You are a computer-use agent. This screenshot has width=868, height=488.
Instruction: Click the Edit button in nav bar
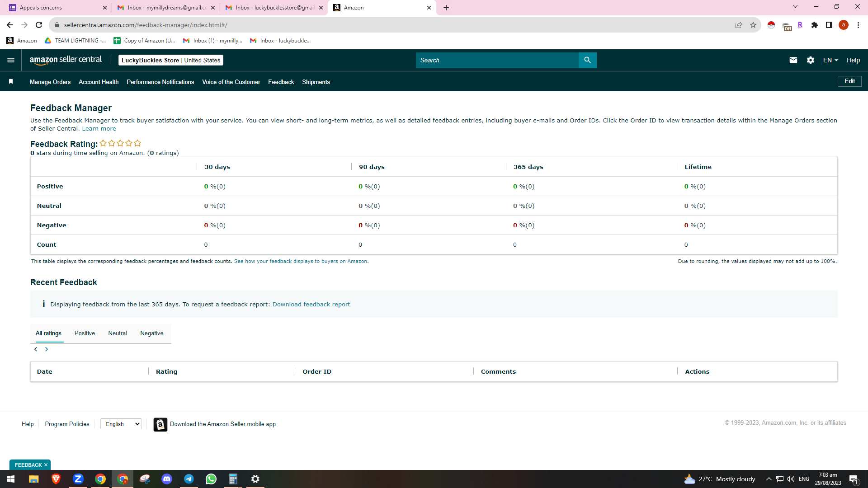(849, 81)
